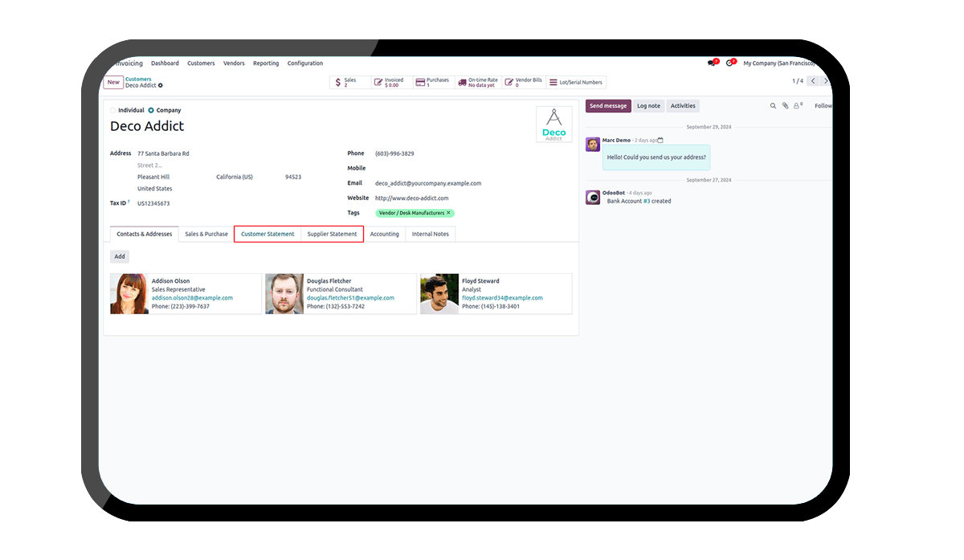Click the followers person icon in chatter
Image resolution: width=964 pixels, height=560 pixels.
(x=798, y=106)
